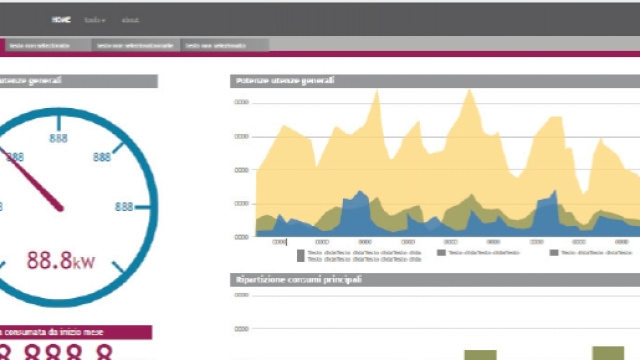Click the magenta gauge needle
Viewport: 640px width, 360px height.
click(x=33, y=180)
